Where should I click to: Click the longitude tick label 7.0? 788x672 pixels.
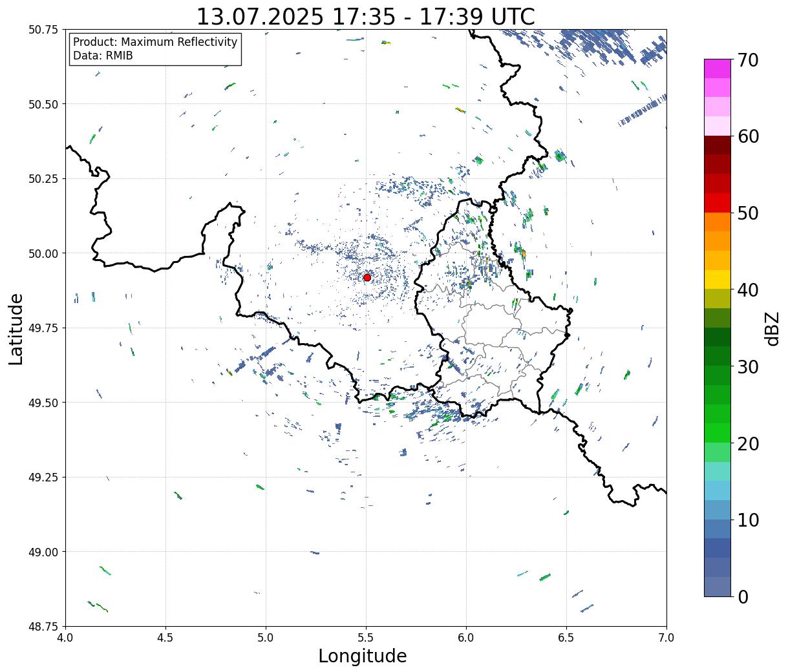tap(666, 638)
